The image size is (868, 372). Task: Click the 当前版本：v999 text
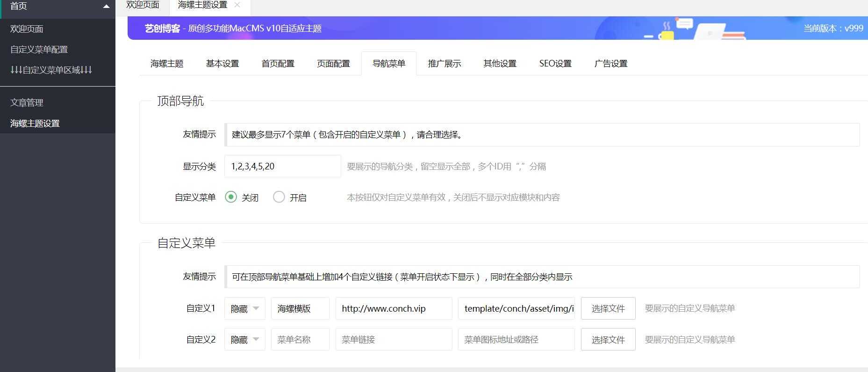tap(833, 28)
